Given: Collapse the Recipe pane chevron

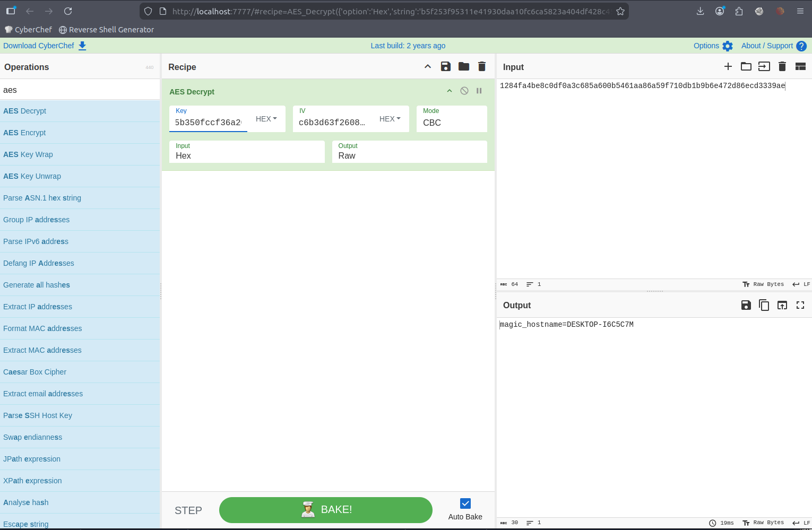Looking at the screenshot, I should (x=428, y=66).
